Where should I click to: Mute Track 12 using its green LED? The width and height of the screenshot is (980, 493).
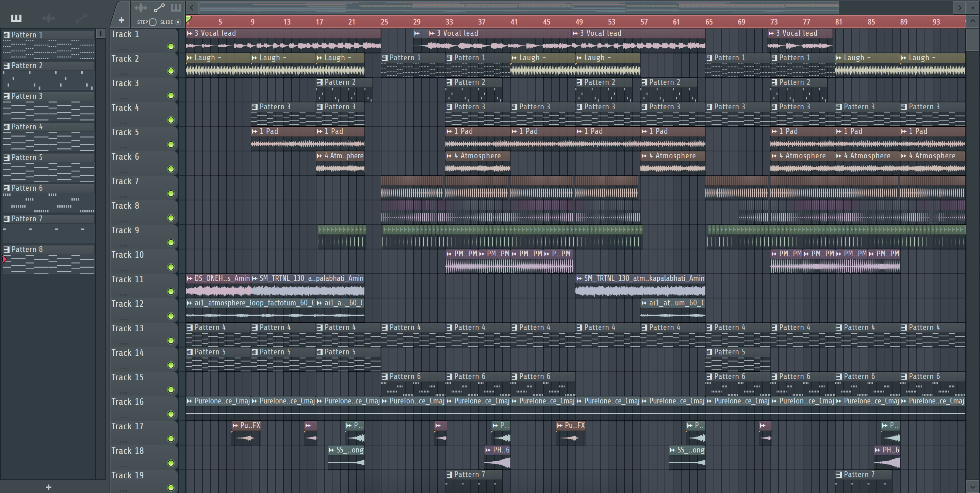click(x=171, y=316)
